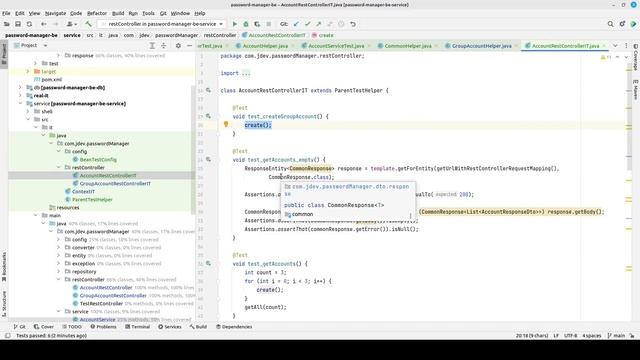Click run gutter icon beside test_getAccounts
Viewport: 640px width, 360px height.
(208, 264)
